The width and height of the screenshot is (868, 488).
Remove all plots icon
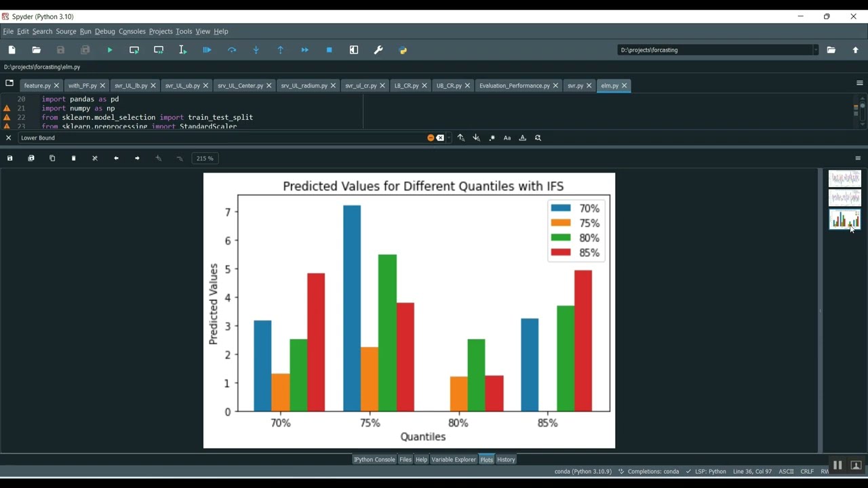pyautogui.click(x=95, y=159)
